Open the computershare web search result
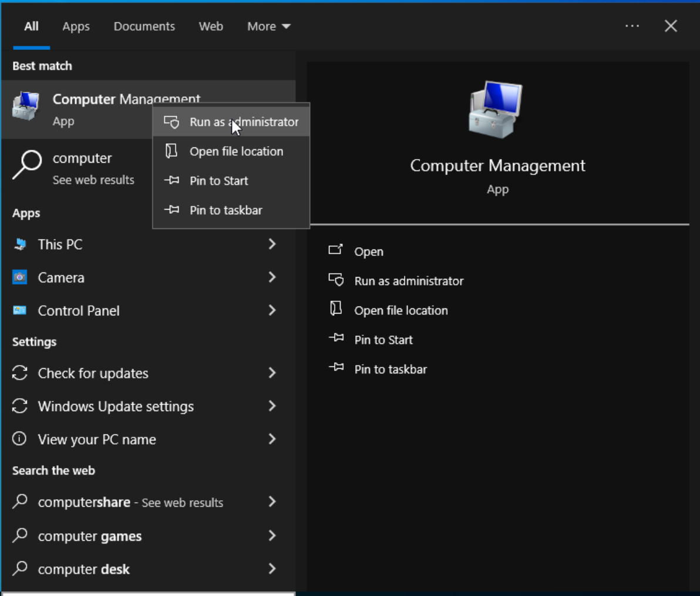The width and height of the screenshot is (700, 596). pos(129,503)
